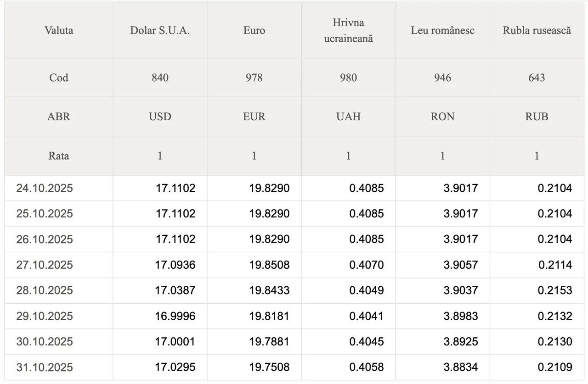The width and height of the screenshot is (588, 384).
Task: Click the 27.10.2025 date cell
Action: coord(45,265)
